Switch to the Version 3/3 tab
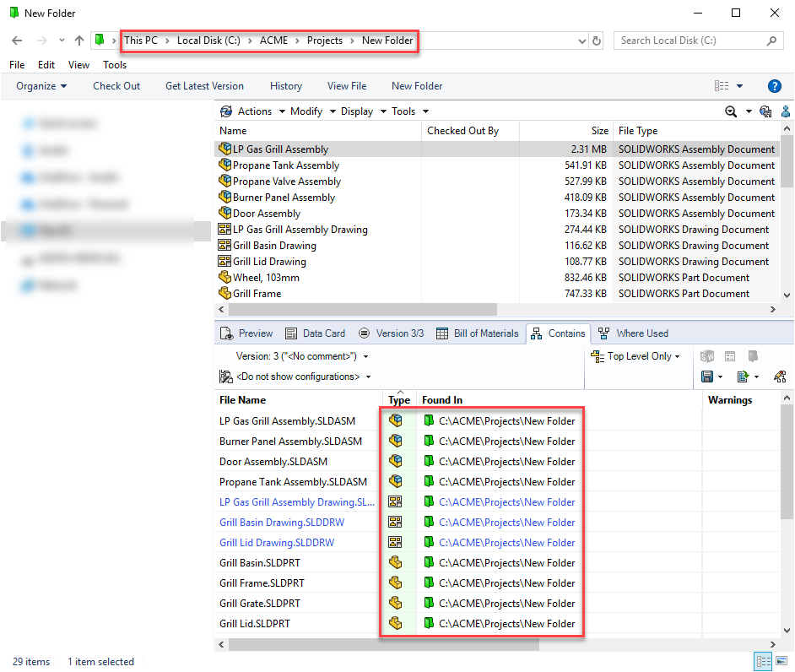 [x=391, y=333]
